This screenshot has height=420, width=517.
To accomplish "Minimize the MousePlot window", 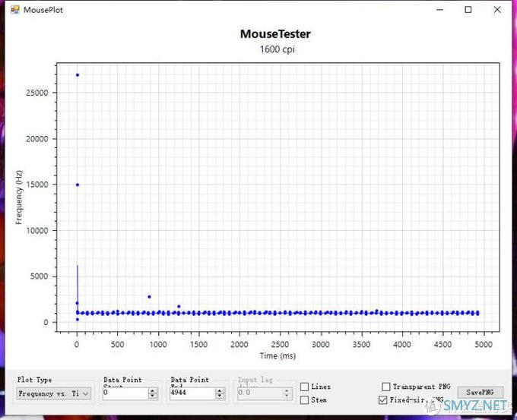I will (x=440, y=10).
